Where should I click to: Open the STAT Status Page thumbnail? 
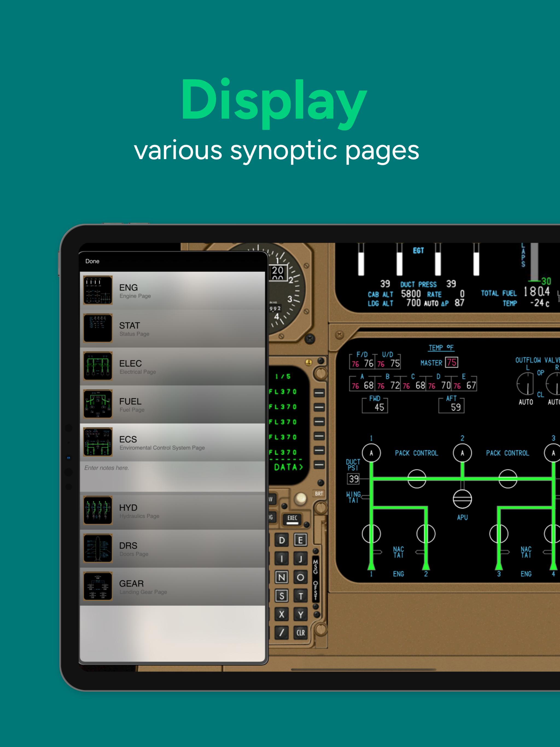(x=98, y=328)
